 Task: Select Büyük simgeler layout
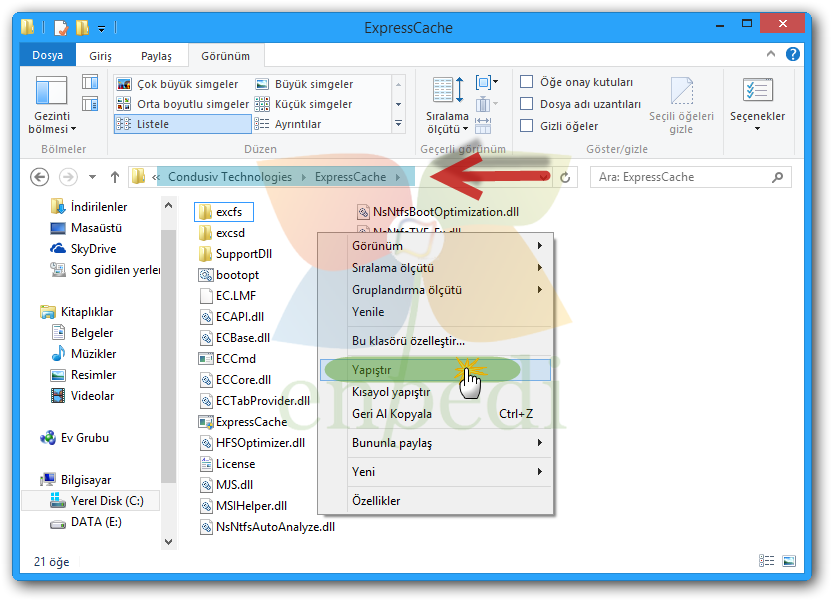coord(305,84)
